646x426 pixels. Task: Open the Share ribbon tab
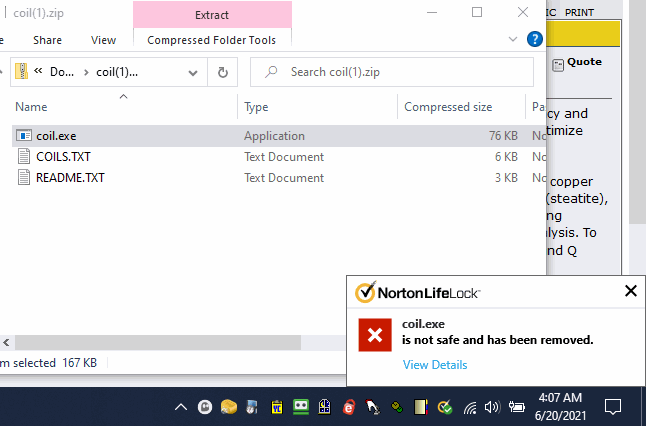[47, 40]
